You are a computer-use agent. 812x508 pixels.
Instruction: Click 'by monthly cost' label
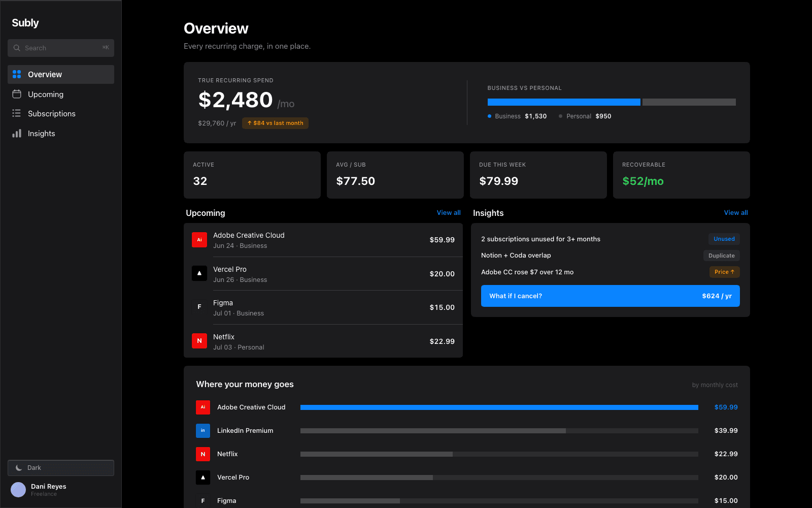(x=715, y=385)
